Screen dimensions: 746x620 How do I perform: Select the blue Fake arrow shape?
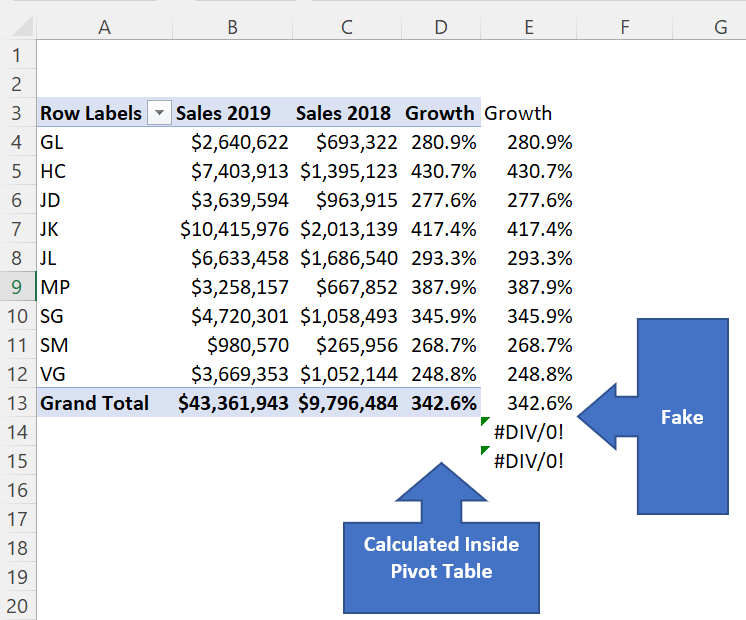[x=653, y=416]
